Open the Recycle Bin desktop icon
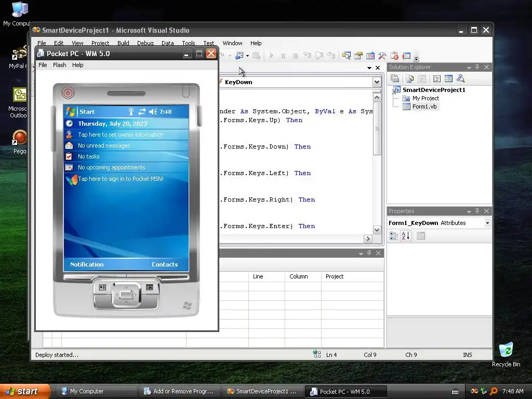 coord(506,355)
